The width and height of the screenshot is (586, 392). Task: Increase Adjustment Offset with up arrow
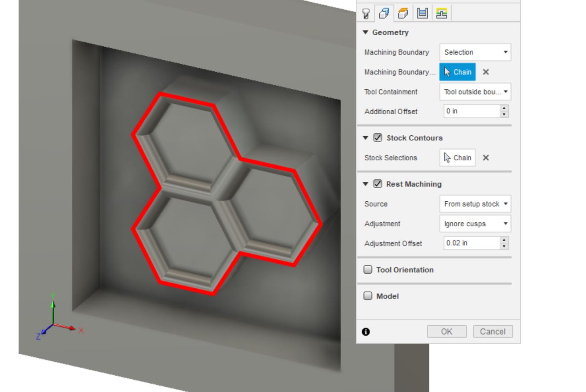[x=504, y=240]
